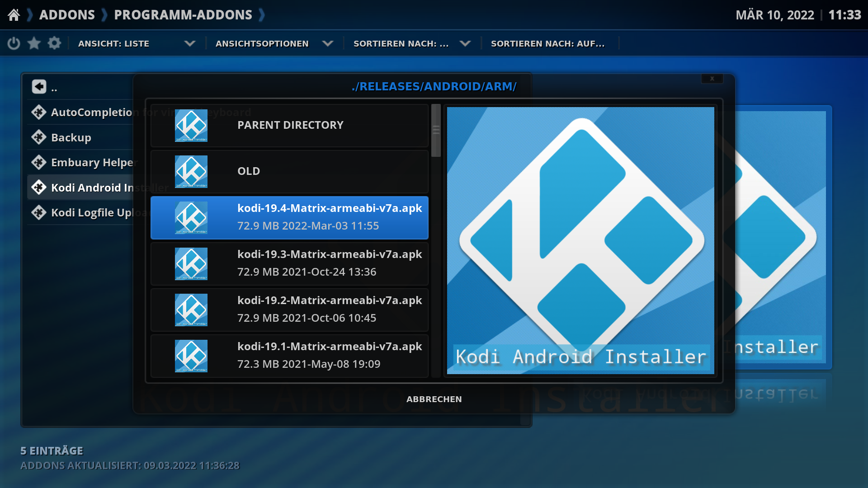Click Kodi icon beside OLD folder
Screen dimensions: 868x488
coord(191,171)
